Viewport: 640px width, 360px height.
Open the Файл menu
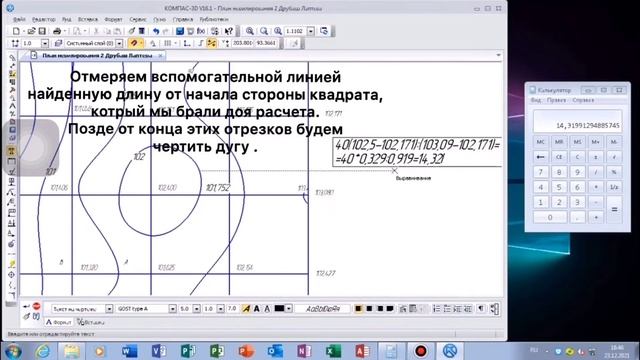pyautogui.click(x=19, y=19)
